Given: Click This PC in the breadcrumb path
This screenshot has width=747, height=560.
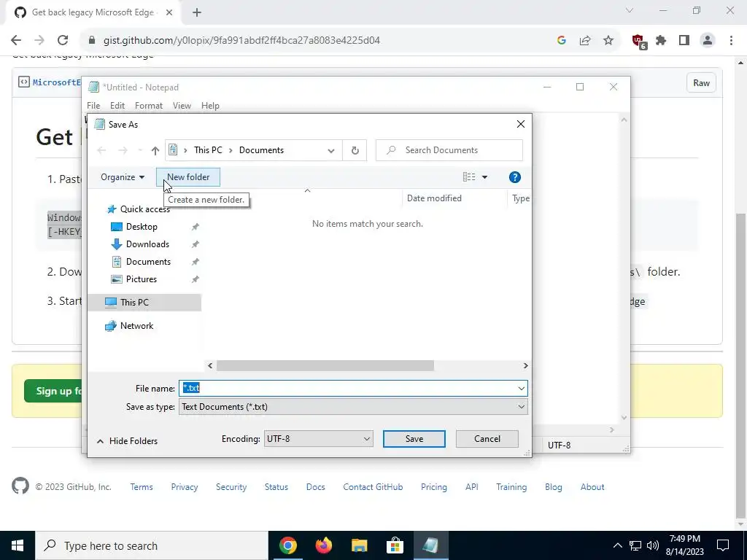Looking at the screenshot, I should [208, 150].
